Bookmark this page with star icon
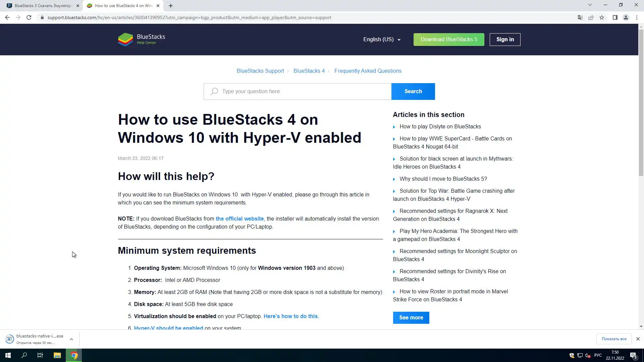 coord(602,17)
